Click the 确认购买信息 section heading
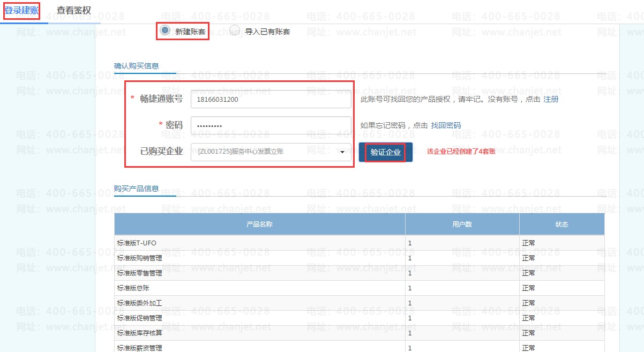 (x=137, y=66)
